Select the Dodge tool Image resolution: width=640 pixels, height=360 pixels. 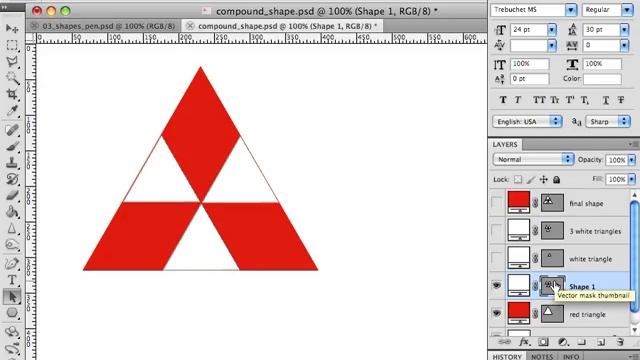tap(12, 244)
